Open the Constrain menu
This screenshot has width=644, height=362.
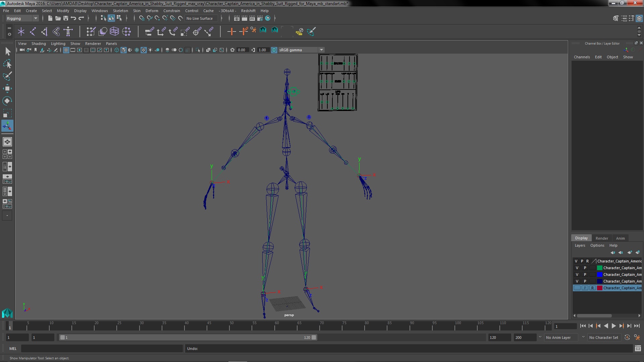click(x=171, y=11)
